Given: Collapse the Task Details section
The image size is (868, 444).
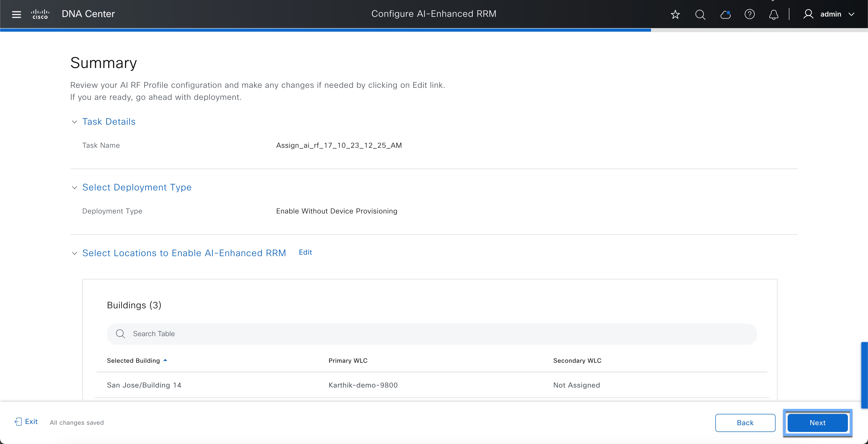Looking at the screenshot, I should (x=74, y=122).
